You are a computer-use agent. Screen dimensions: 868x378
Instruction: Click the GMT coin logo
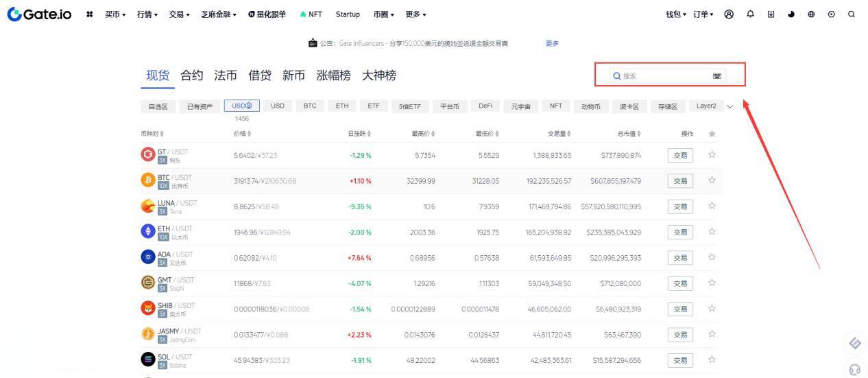147,283
